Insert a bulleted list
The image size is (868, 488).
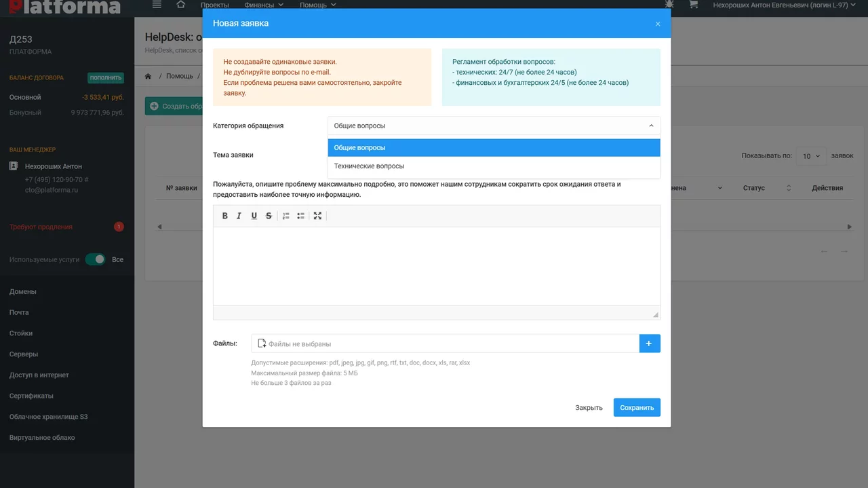(300, 216)
